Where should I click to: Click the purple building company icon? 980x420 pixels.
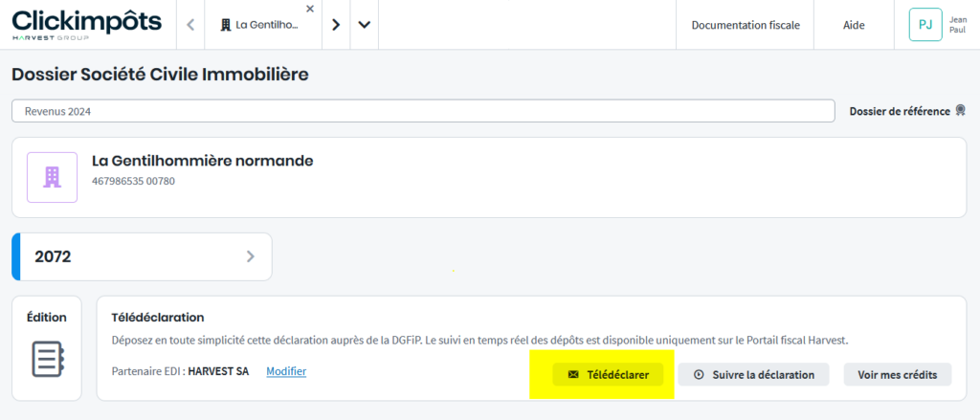click(52, 177)
